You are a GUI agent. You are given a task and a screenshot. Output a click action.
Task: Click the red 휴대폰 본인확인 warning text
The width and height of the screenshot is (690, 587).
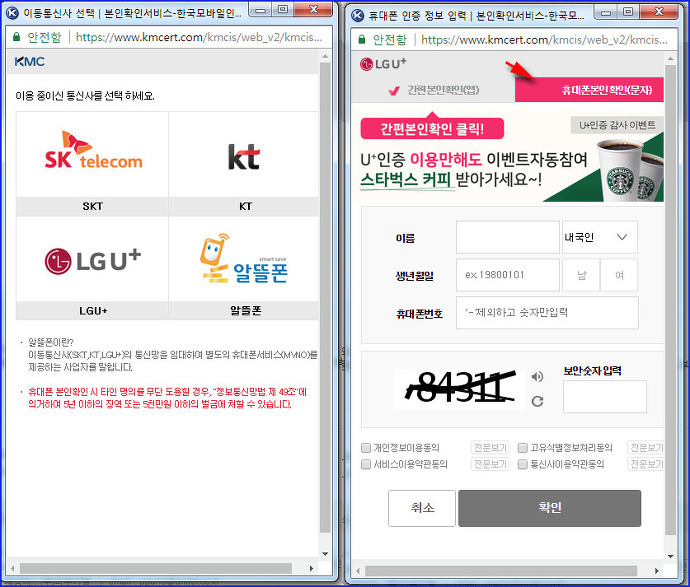167,398
